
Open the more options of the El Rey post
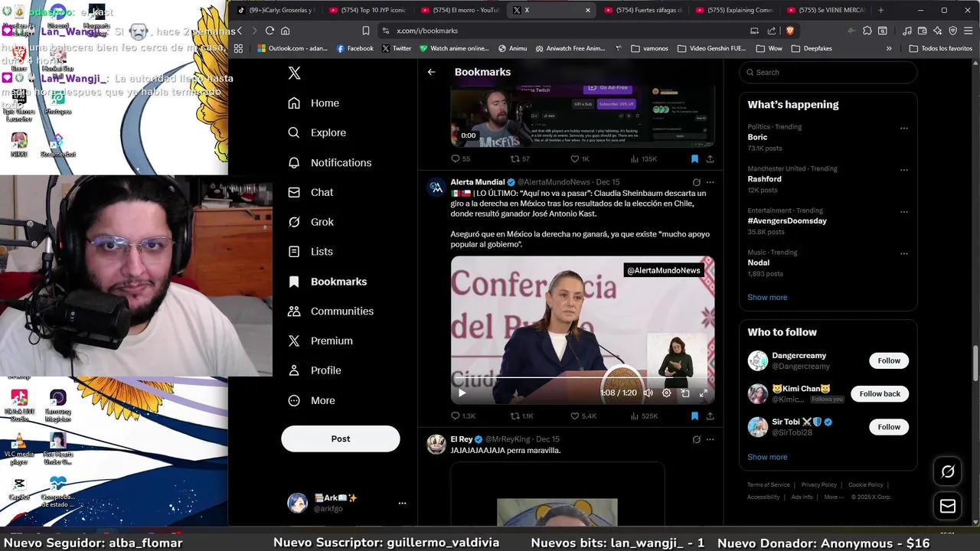point(710,439)
